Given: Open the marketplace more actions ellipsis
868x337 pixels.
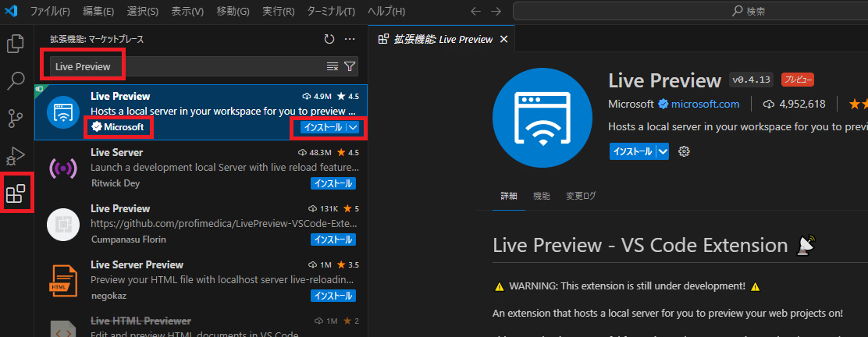Looking at the screenshot, I should (x=349, y=39).
